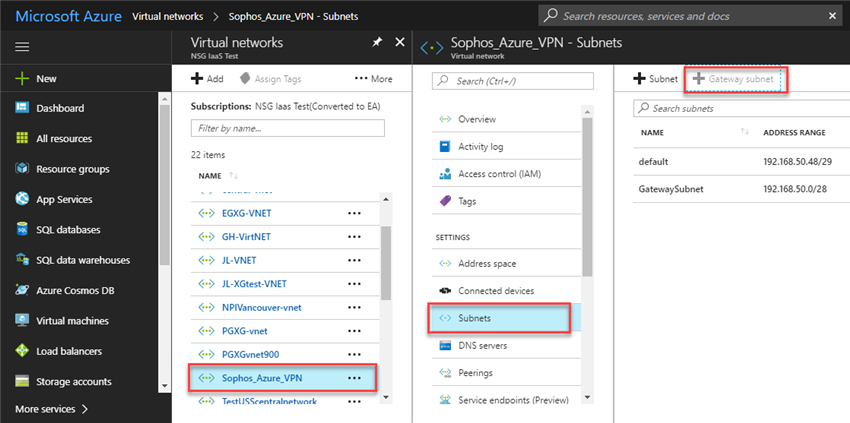Open ellipsis menu for PGXG-vnet

(x=354, y=331)
